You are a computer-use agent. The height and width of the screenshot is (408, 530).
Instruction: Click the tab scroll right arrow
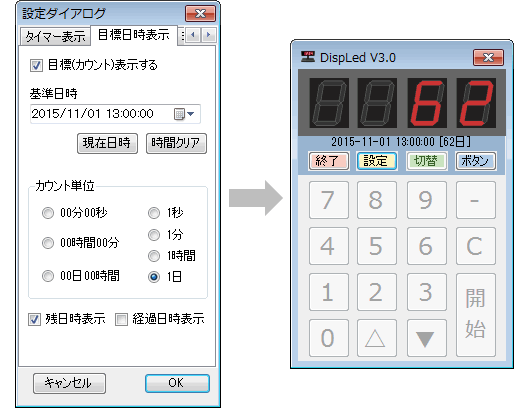coord(208,34)
